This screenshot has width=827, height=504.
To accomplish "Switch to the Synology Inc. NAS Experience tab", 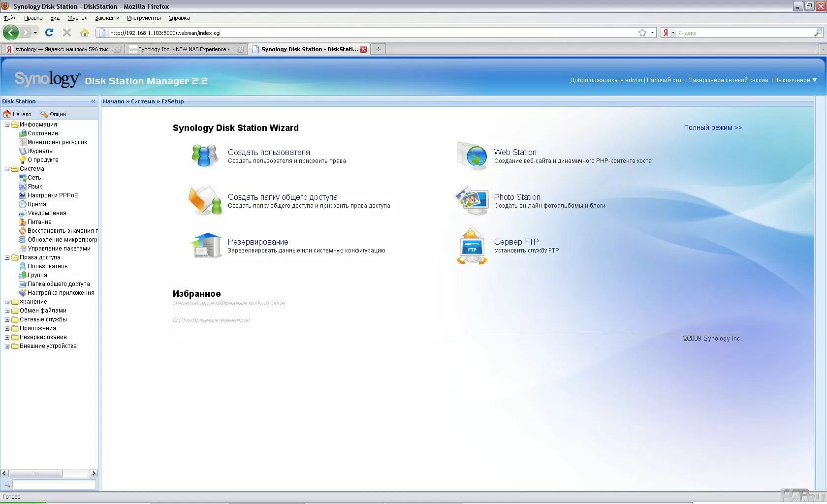I will click(183, 49).
